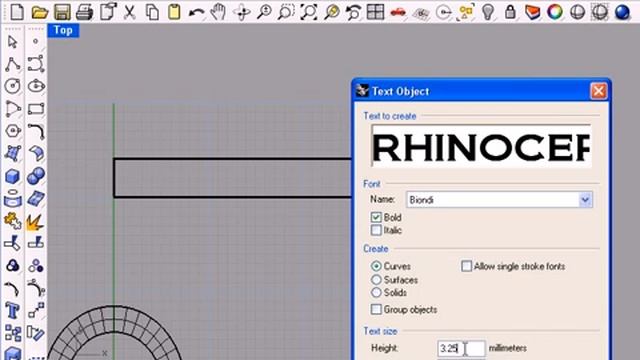This screenshot has height=360, width=640.
Task: Enable the Italic checkbox
Action: tap(376, 230)
